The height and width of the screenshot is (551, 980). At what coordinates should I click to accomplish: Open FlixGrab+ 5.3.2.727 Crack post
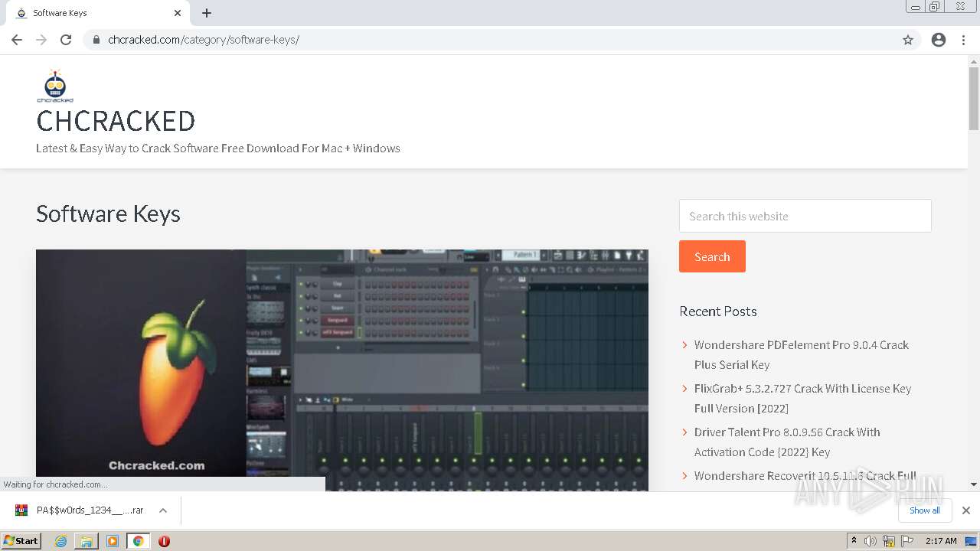click(x=802, y=398)
